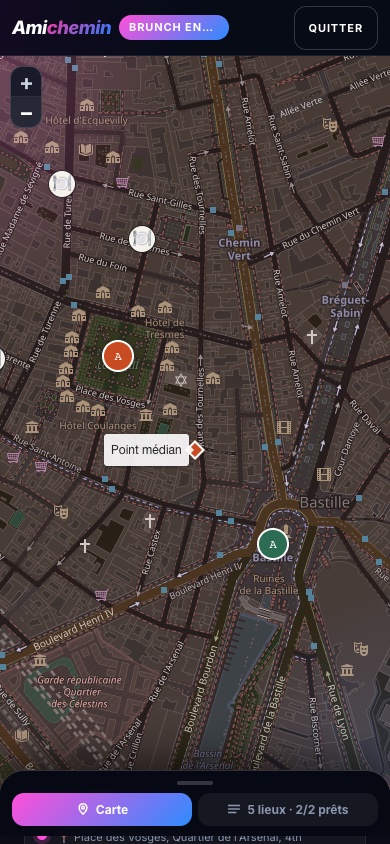Image resolution: width=390 pixels, height=844 pixels.
Task: Click the shopping cart icon above Boulevard Henri IV
Action: pyautogui.click(x=101, y=594)
